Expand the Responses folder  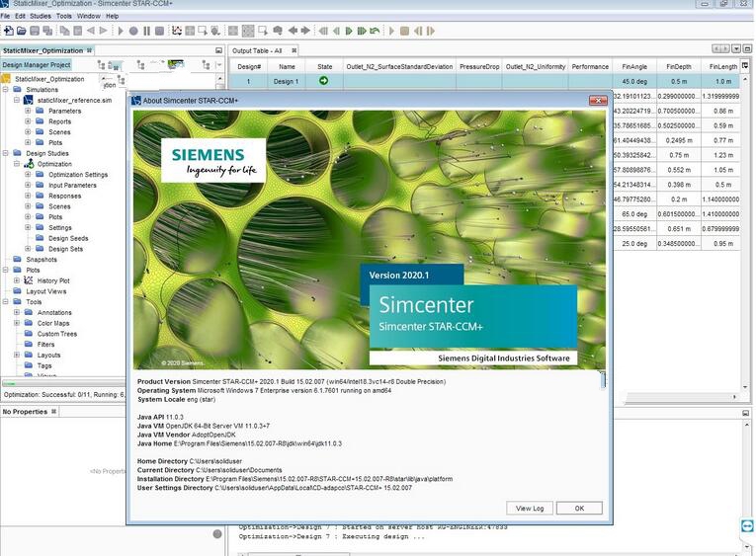28,196
